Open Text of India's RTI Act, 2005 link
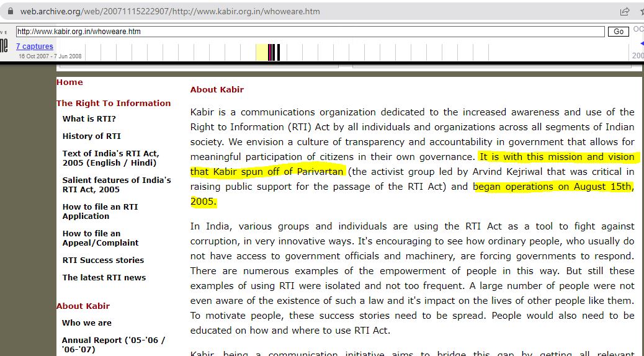644x356 pixels. (111, 158)
